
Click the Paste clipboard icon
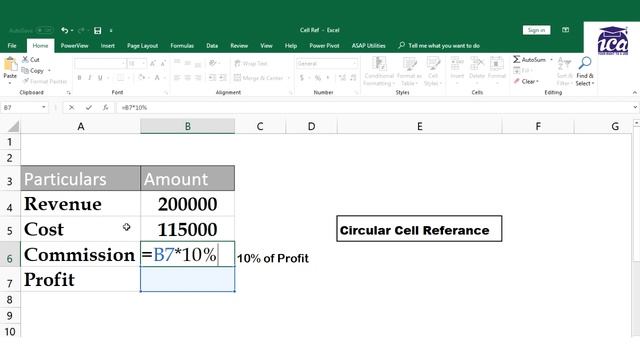coord(10,64)
